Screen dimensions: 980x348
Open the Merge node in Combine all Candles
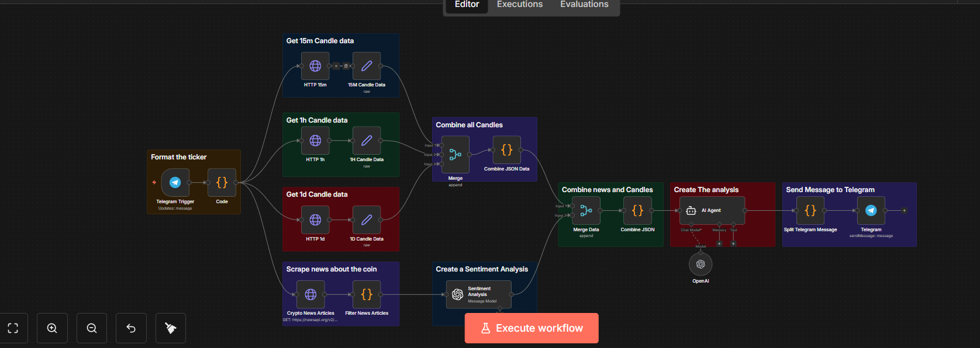(456, 155)
